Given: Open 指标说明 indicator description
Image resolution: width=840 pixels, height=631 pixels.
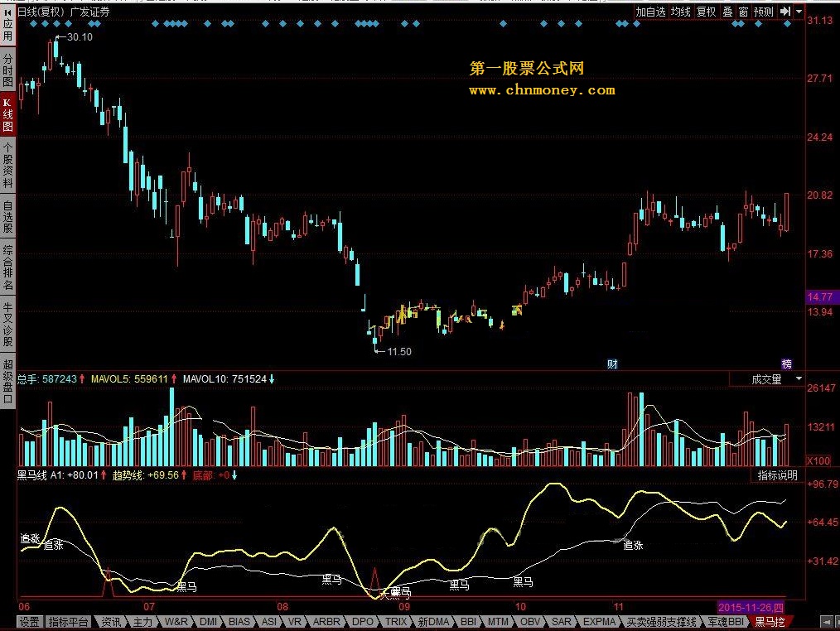Looking at the screenshot, I should point(777,475).
